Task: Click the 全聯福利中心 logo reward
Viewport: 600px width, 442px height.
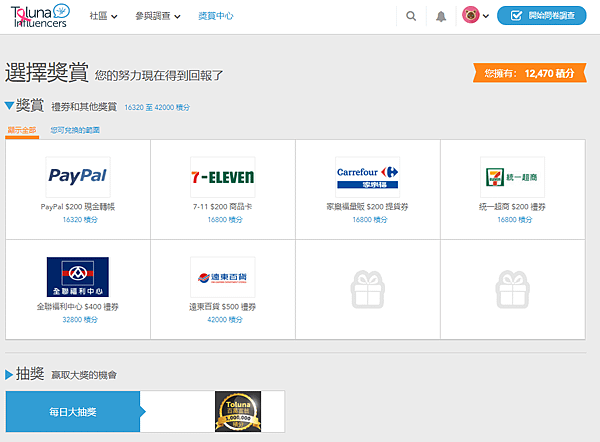Action: (x=78, y=277)
